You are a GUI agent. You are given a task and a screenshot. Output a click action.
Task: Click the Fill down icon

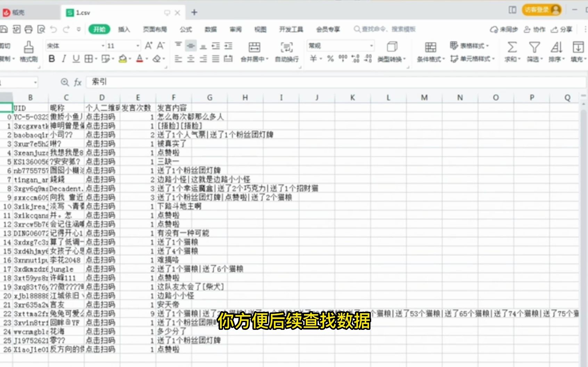(x=578, y=47)
